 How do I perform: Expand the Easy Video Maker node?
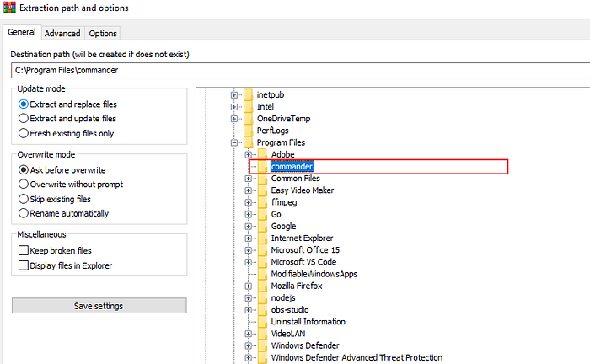click(249, 190)
